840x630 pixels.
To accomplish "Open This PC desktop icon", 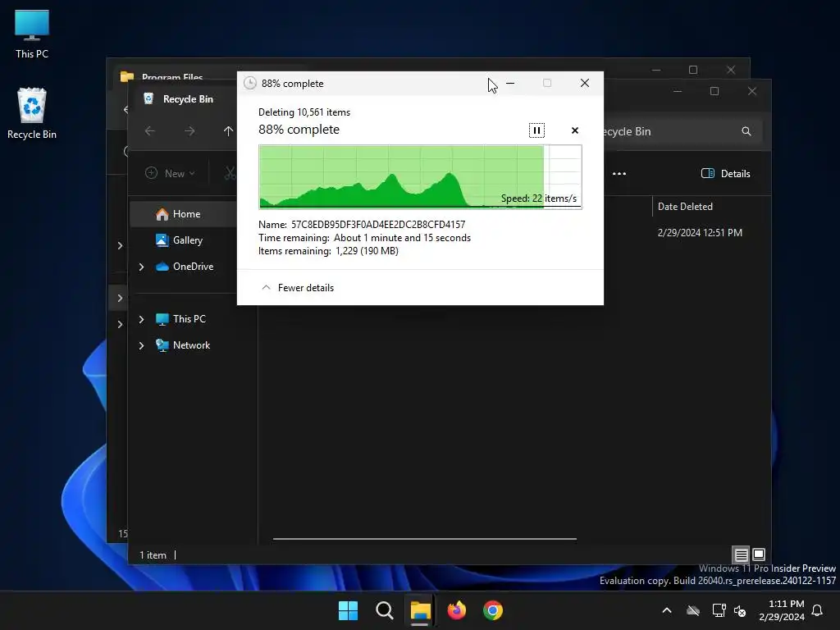I will pos(32,34).
